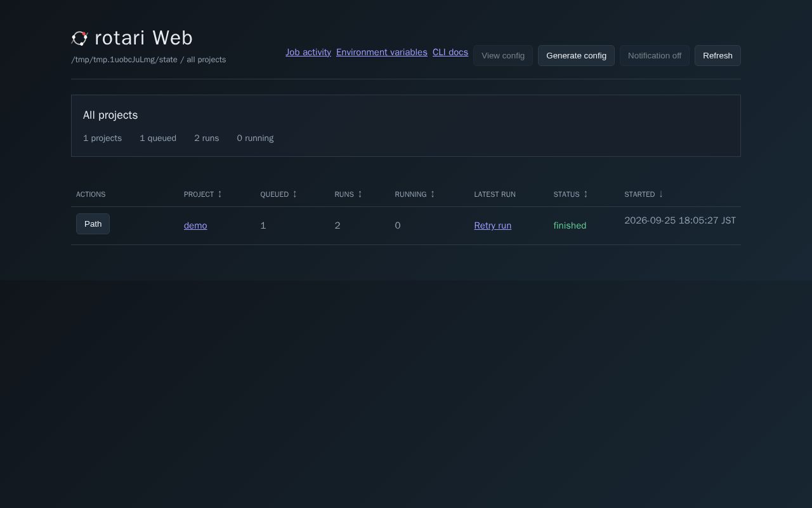Image resolution: width=812 pixels, height=508 pixels.
Task: Open the CLI docs link
Action: pyautogui.click(x=450, y=52)
